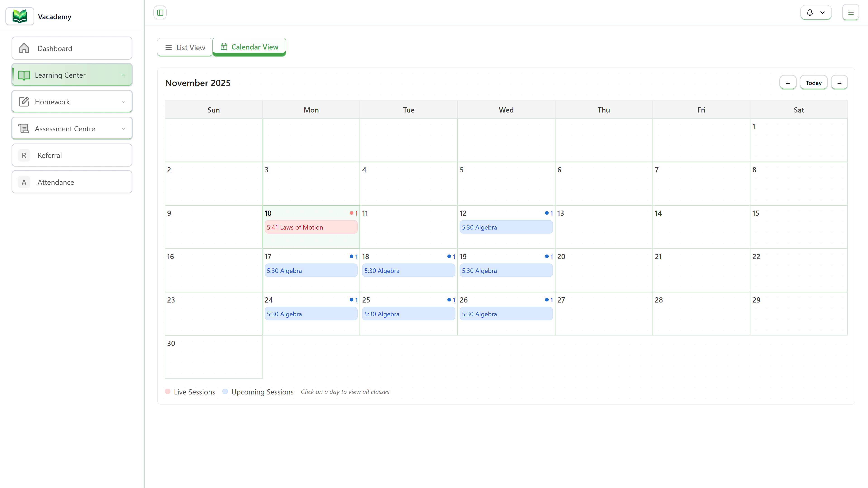
Task: Open the Assessment Centre scroll icon
Action: point(24,128)
